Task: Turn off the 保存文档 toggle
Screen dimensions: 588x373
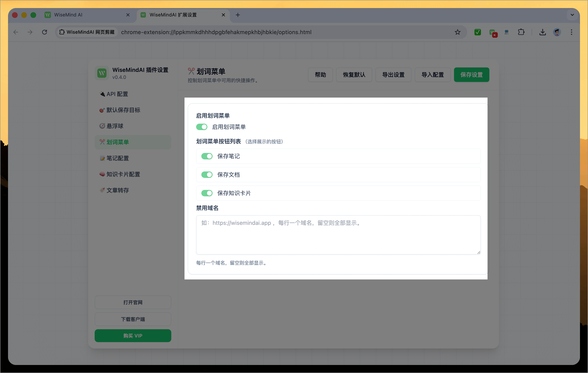Action: click(207, 174)
